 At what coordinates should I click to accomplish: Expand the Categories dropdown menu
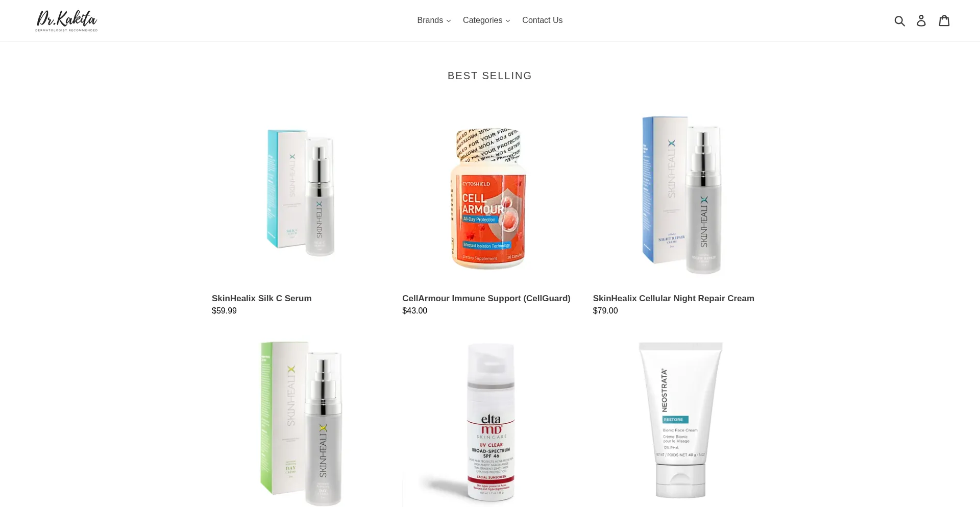click(x=486, y=20)
